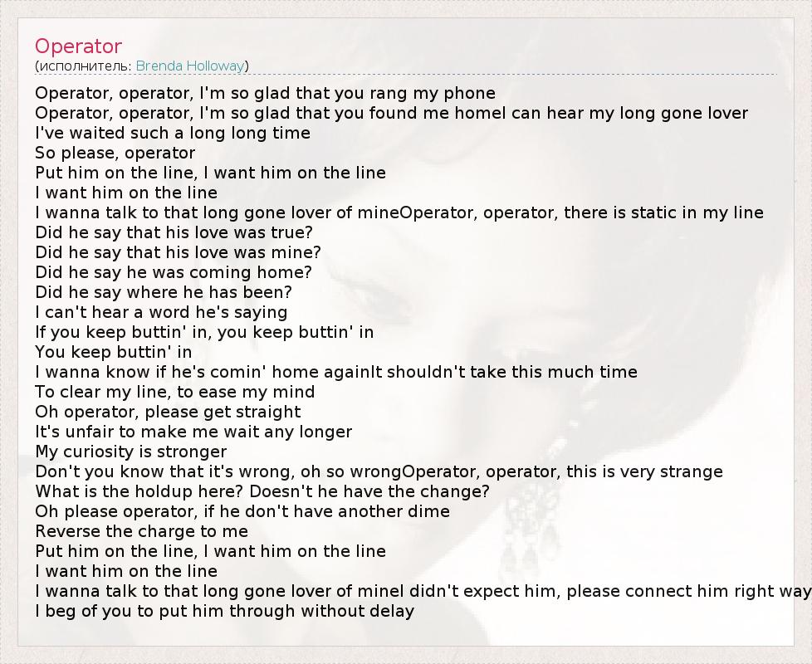Click the line "My curiosity is stronger"
Image resolution: width=812 pixels, height=664 pixels.
coord(130,452)
